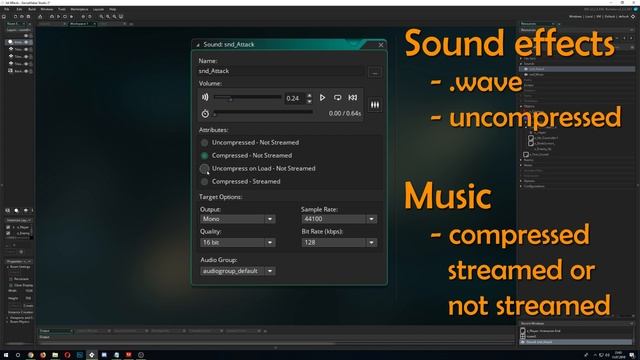
Task: Open the Marketplace menu
Action: point(79,9)
